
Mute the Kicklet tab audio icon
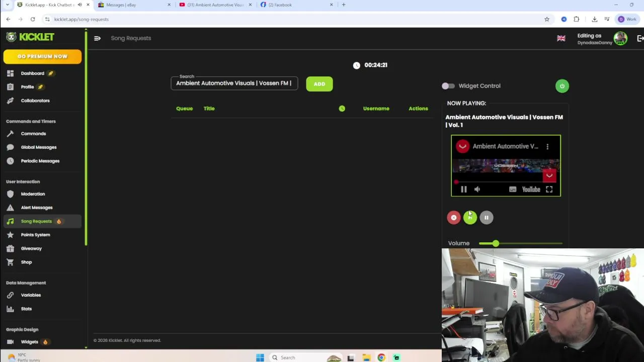coord(79,5)
